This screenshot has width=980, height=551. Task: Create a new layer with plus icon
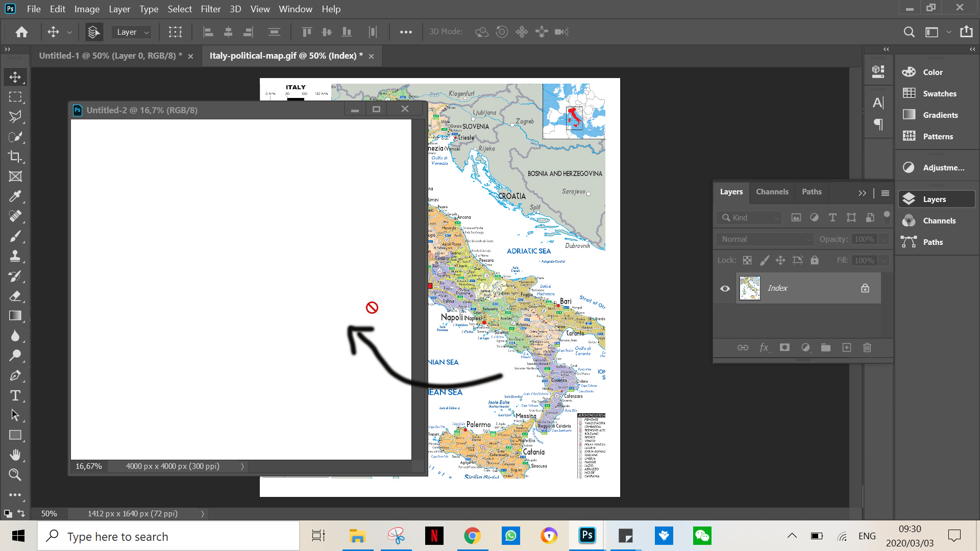(846, 347)
